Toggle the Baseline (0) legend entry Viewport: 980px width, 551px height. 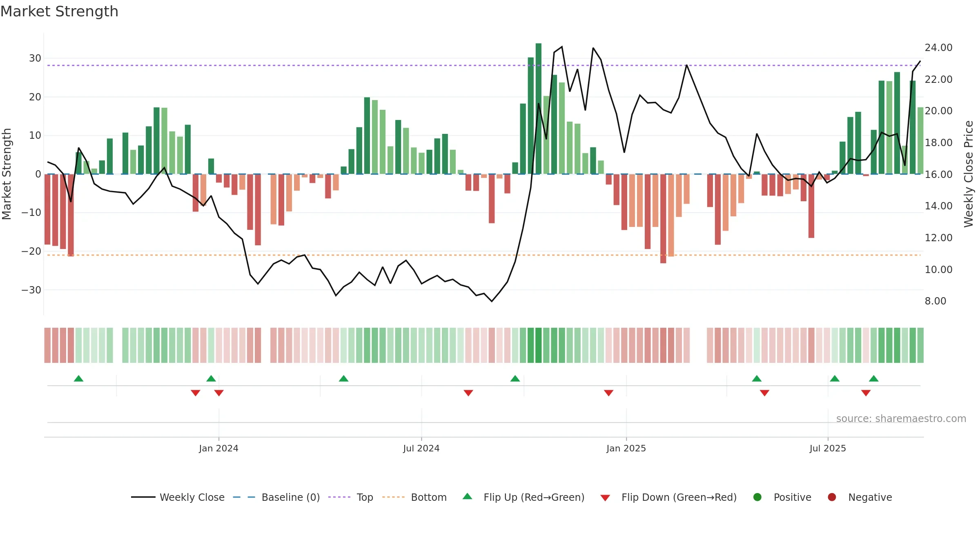click(276, 497)
